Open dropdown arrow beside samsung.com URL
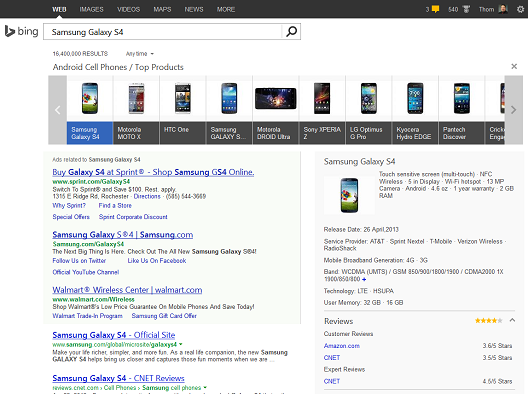528x394 pixels. click(181, 344)
